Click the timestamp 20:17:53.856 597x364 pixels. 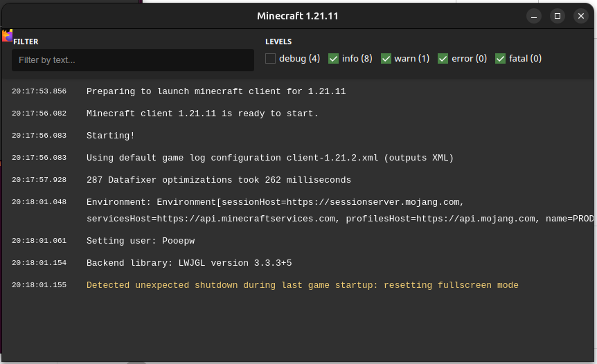(x=39, y=91)
